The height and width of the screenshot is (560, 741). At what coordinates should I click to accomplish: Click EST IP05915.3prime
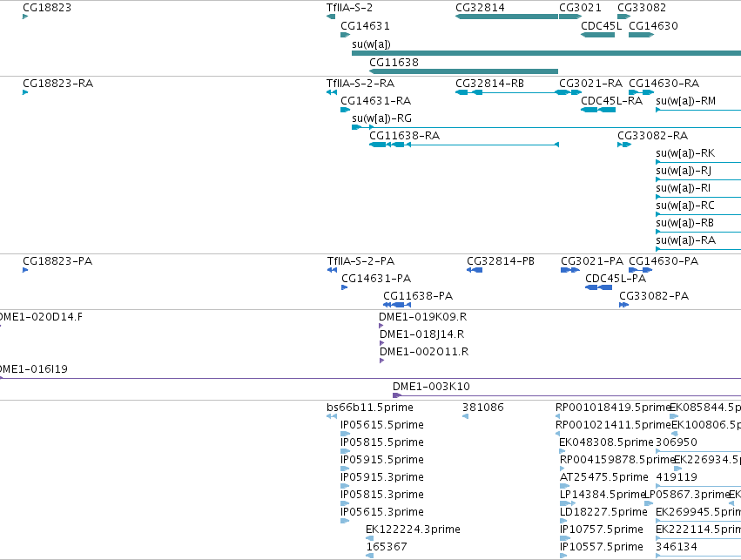(x=382, y=477)
